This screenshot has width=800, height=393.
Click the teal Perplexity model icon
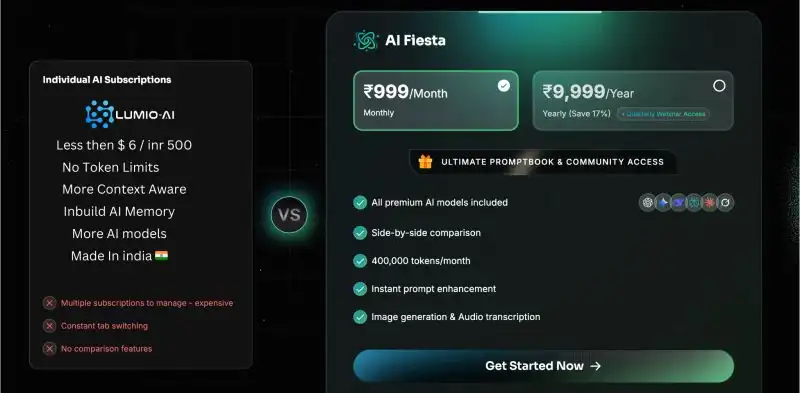[694, 203]
